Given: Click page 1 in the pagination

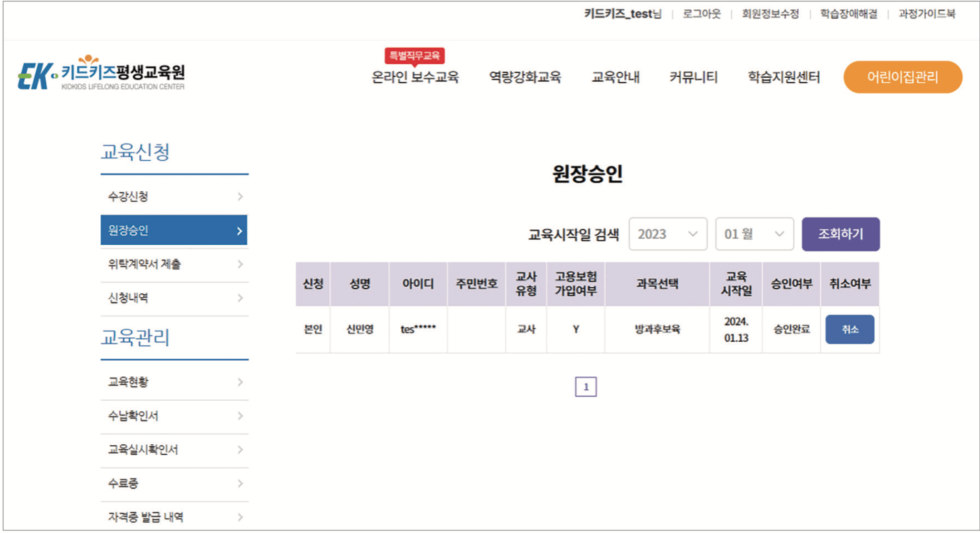Looking at the screenshot, I should coord(587,386).
